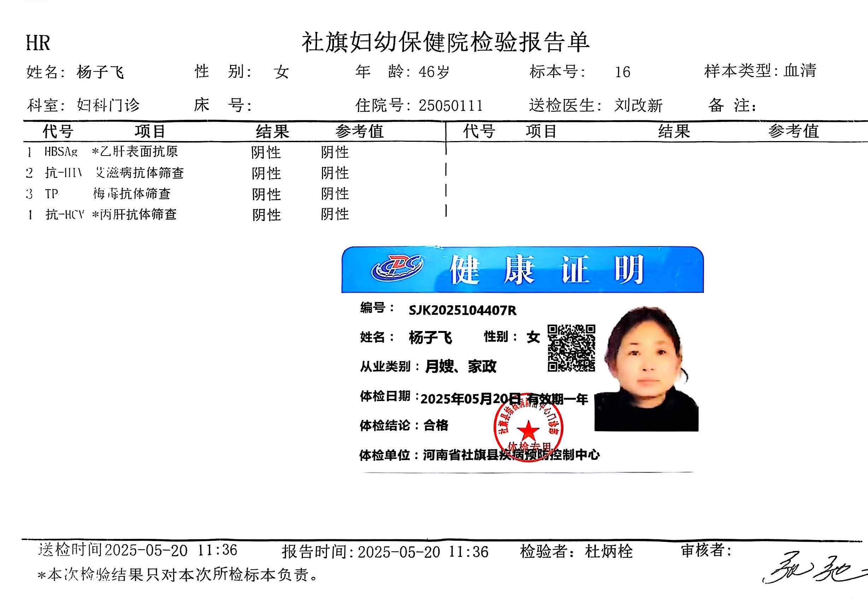Viewport: 868px width, 604px height.
Task: Click the 住院号 value 25050111
Action: 450,105
